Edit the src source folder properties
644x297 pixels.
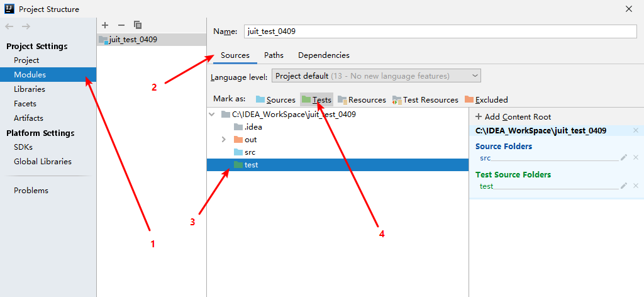click(623, 158)
